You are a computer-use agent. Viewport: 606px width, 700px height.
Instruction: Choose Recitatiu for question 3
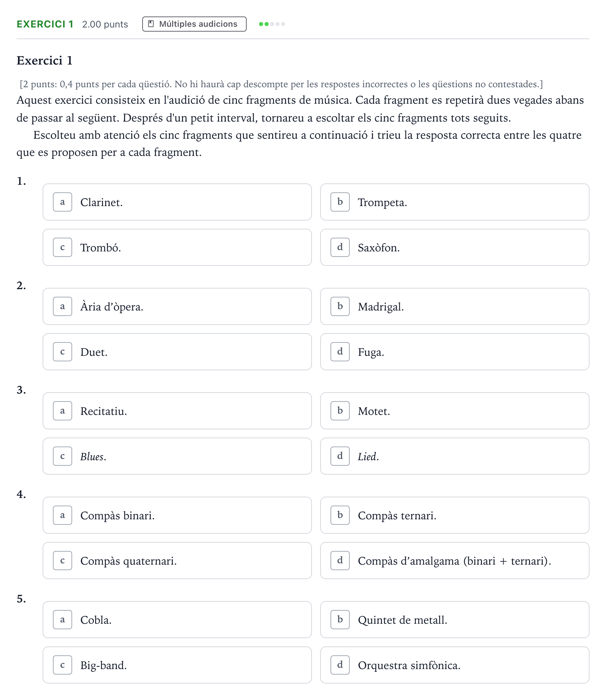tap(177, 411)
